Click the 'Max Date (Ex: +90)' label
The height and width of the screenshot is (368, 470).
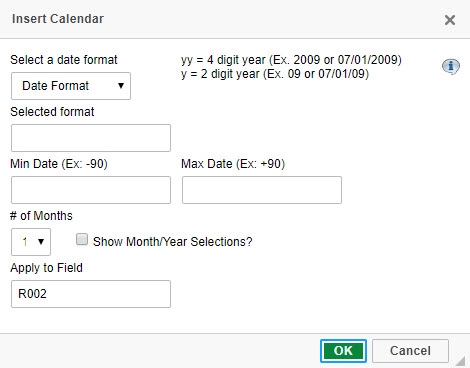233,164
